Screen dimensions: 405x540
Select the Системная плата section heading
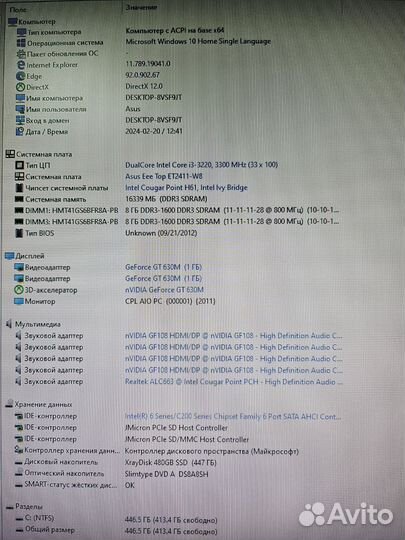click(44, 154)
